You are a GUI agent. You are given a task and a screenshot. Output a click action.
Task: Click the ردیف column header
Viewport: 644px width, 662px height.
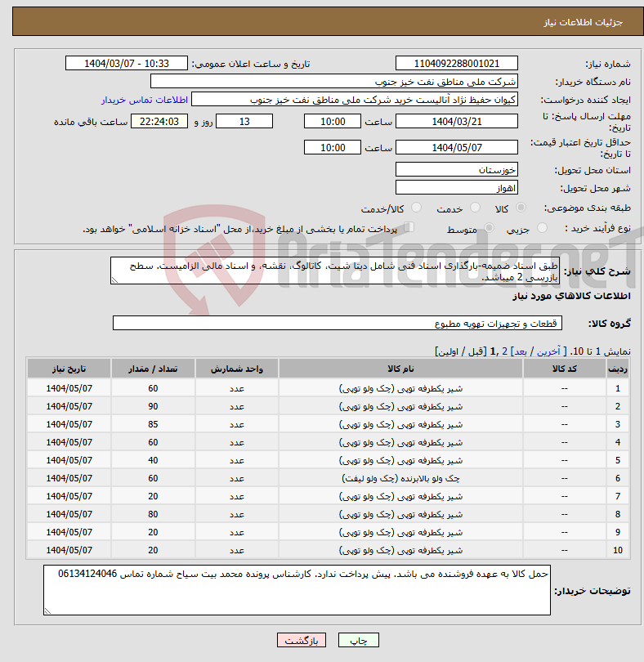click(x=617, y=369)
